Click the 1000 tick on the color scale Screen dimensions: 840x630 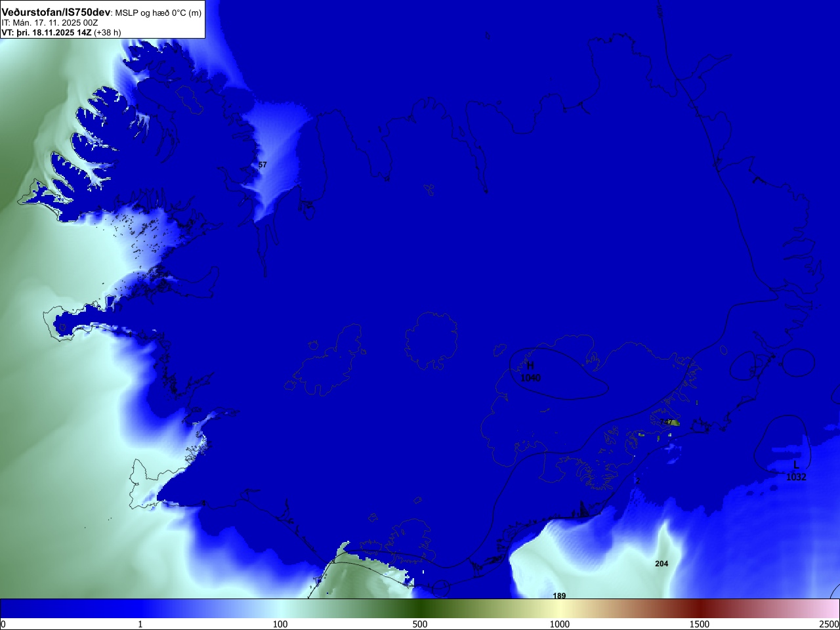click(x=560, y=624)
